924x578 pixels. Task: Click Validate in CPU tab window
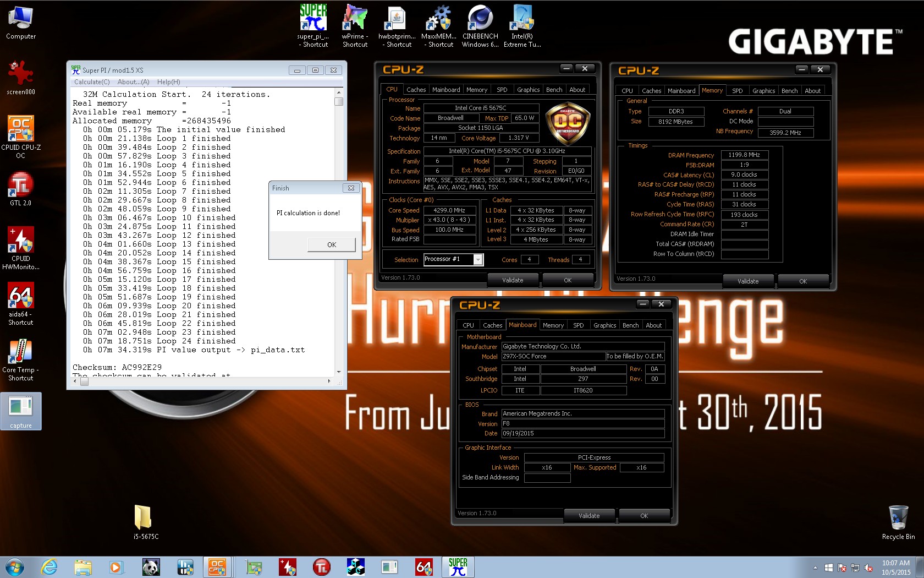click(x=513, y=280)
